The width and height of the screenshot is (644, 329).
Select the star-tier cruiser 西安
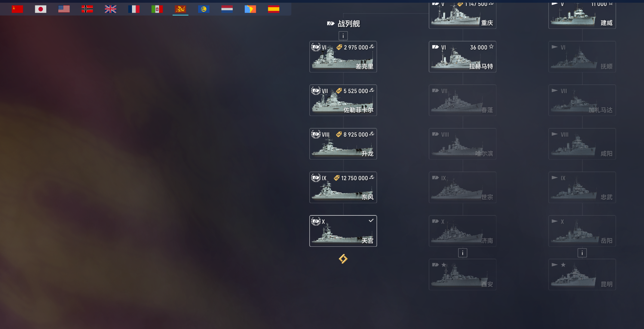tap(463, 275)
